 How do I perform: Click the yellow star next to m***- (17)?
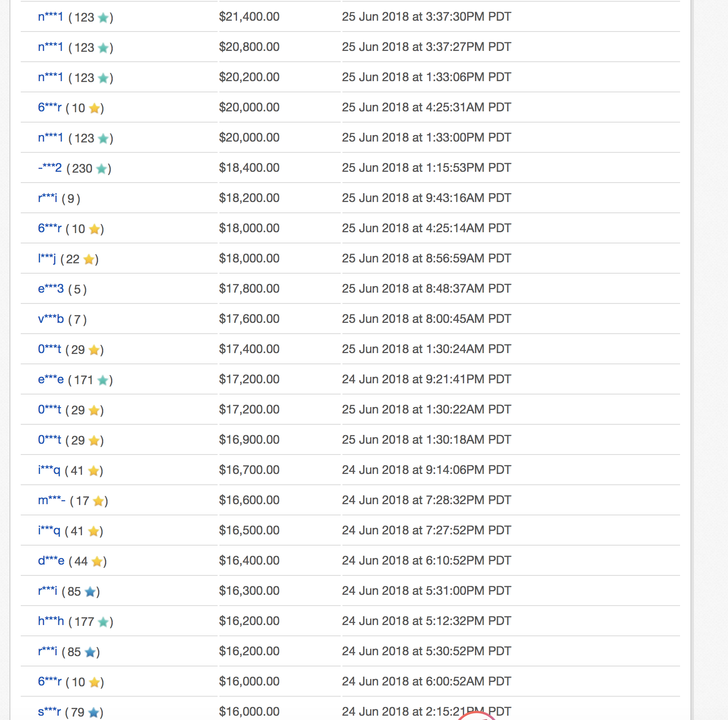coord(98,501)
